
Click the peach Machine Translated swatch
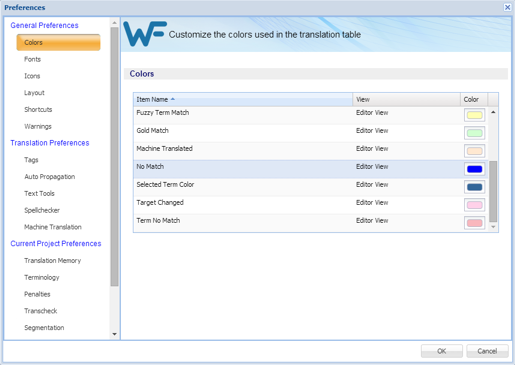pos(474,151)
